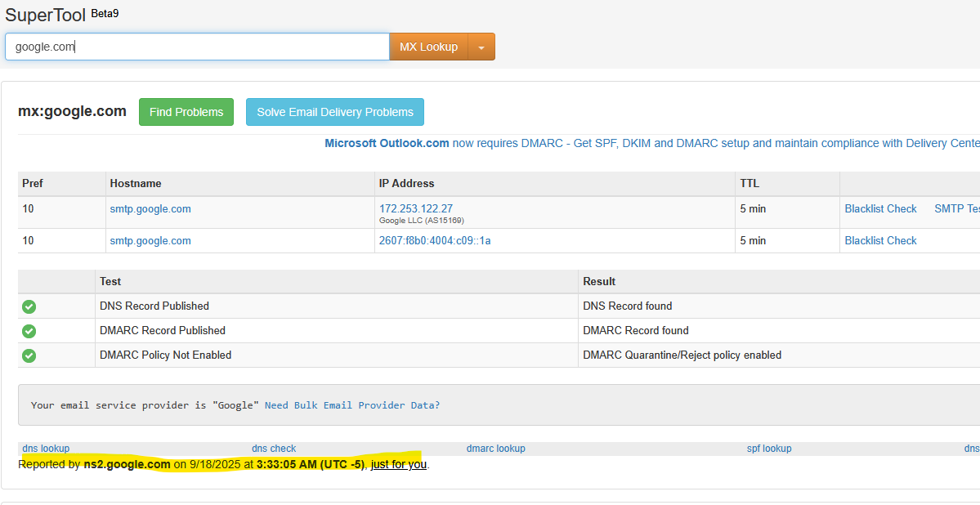Open the 'just for you' link
Viewport: 980px width, 505px height.
[399, 464]
